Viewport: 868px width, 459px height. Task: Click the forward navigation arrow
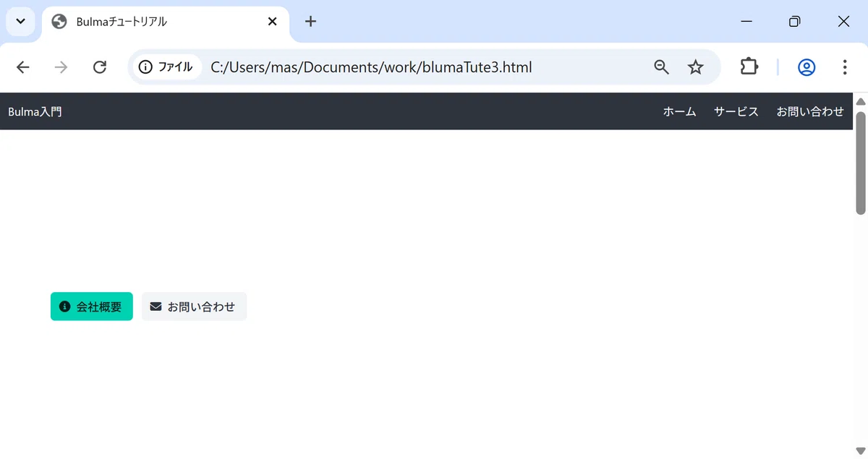click(x=61, y=67)
